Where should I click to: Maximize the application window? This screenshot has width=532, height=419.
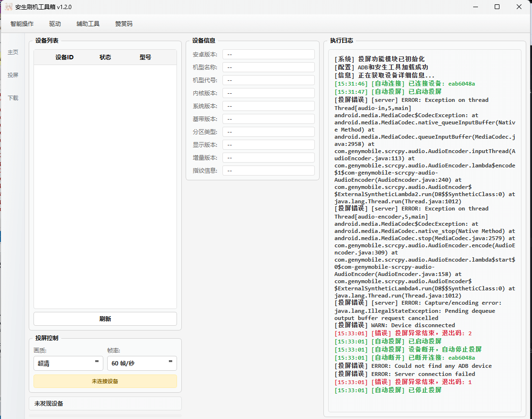tap(497, 7)
